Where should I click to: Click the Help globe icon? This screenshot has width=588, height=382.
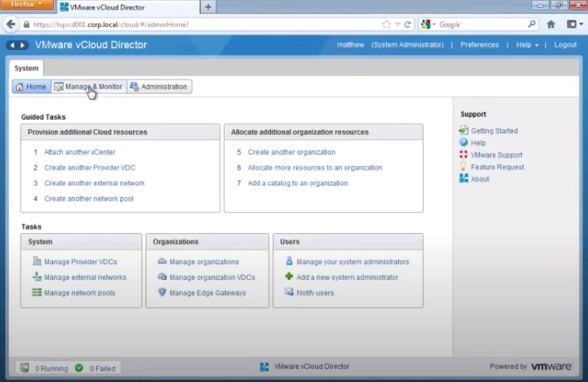click(x=464, y=142)
